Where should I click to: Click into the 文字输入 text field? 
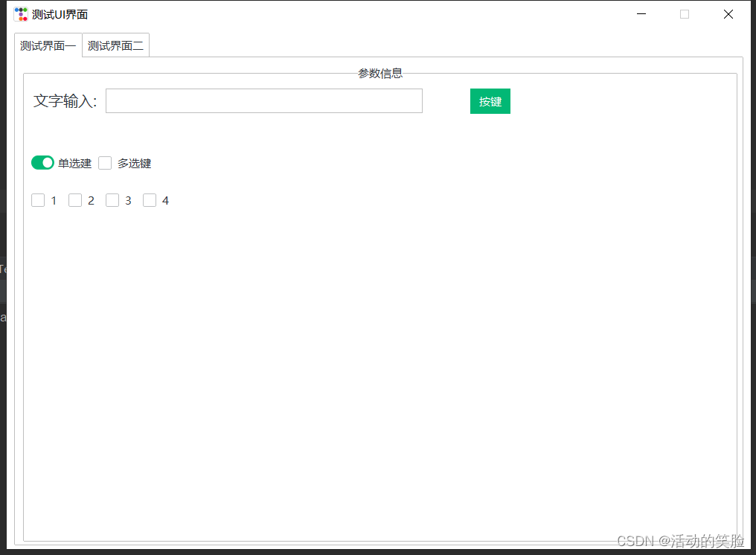[x=263, y=100]
